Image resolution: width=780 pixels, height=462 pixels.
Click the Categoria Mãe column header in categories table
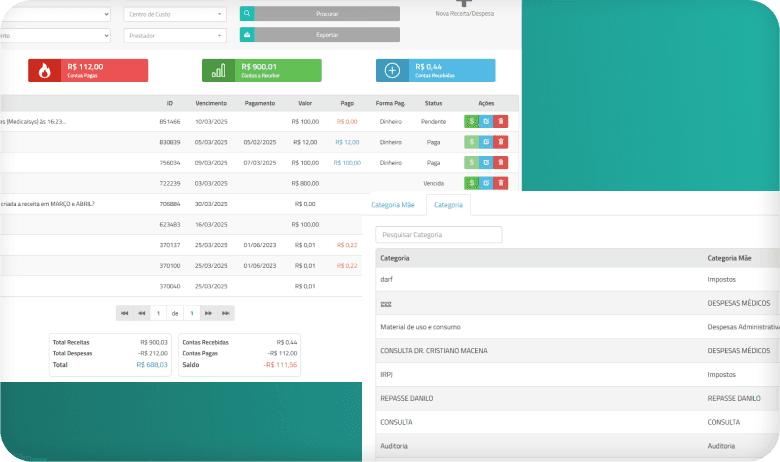(x=729, y=258)
